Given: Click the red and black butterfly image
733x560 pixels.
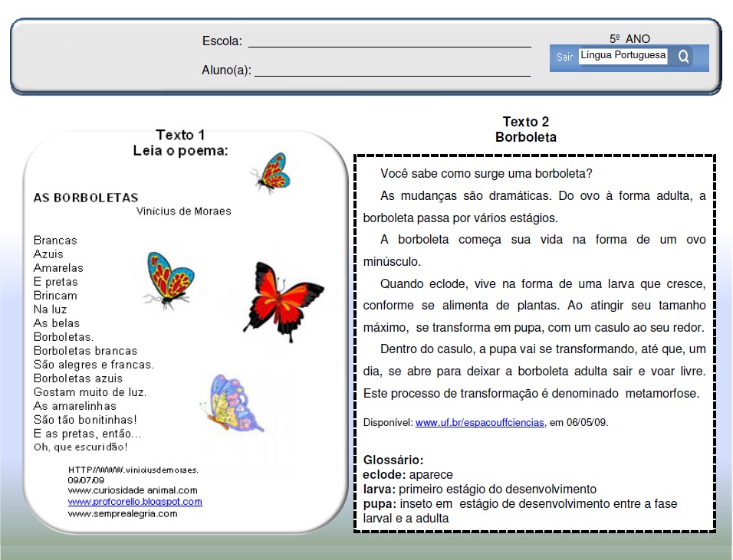Looking at the screenshot, I should coord(283,302).
